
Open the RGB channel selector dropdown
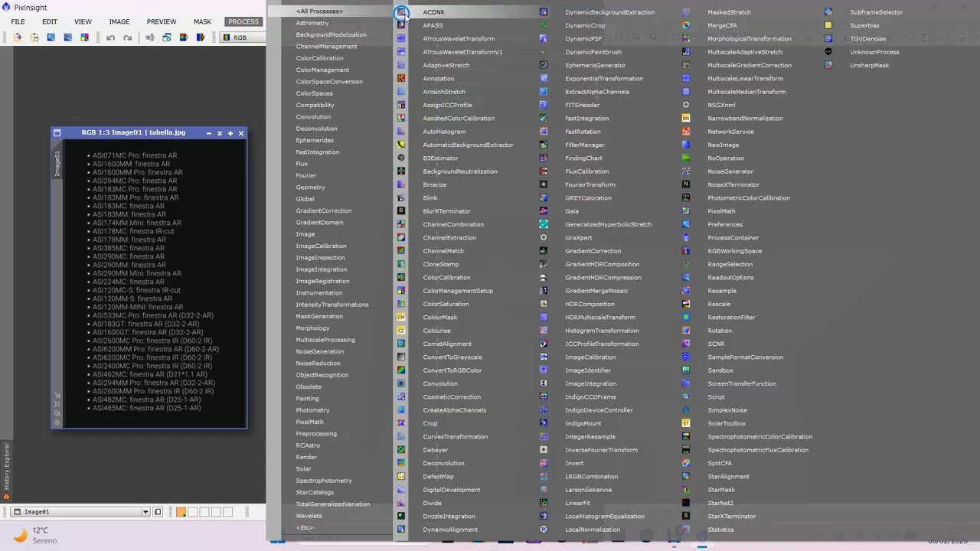click(243, 37)
